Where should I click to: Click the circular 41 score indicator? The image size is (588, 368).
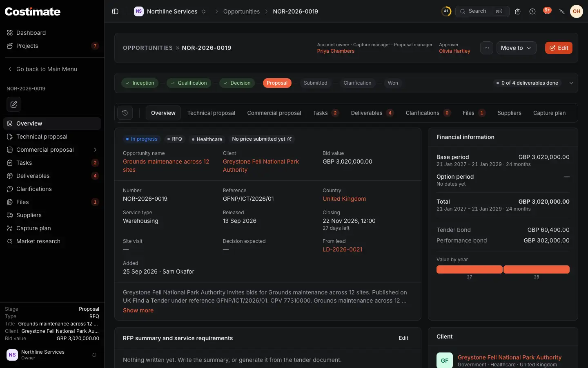[446, 11]
